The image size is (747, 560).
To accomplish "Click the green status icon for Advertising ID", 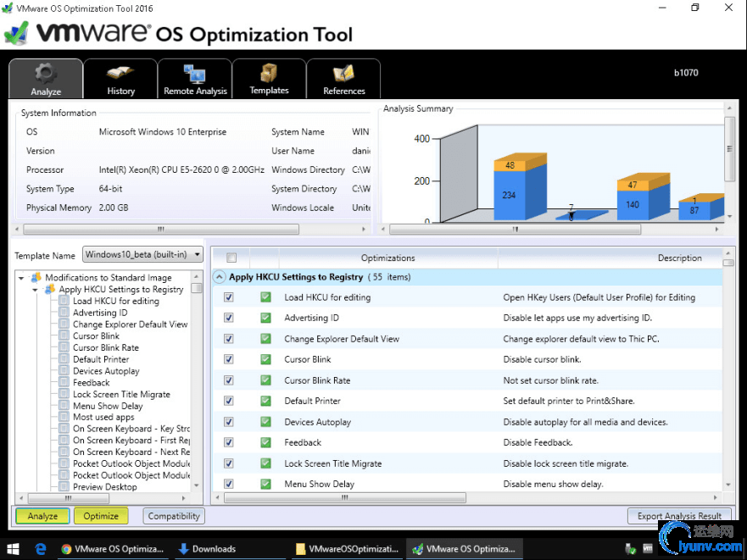I will pyautogui.click(x=265, y=318).
